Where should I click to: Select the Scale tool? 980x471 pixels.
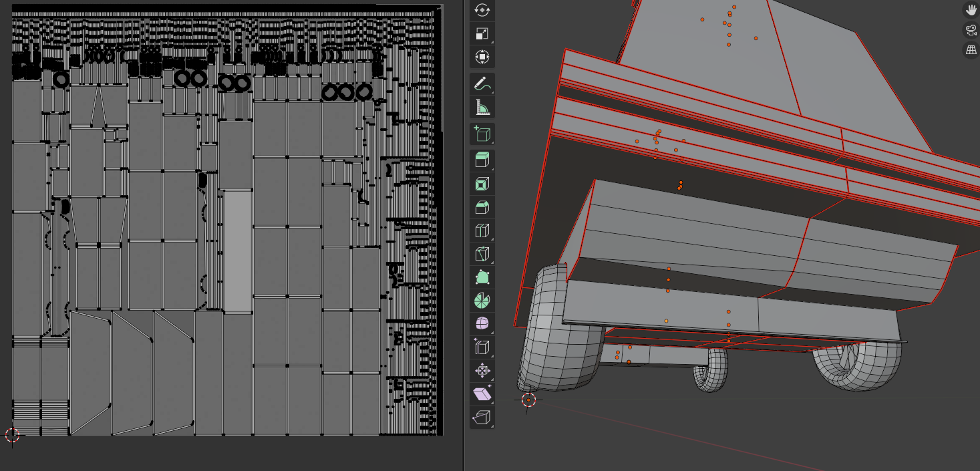tap(482, 33)
